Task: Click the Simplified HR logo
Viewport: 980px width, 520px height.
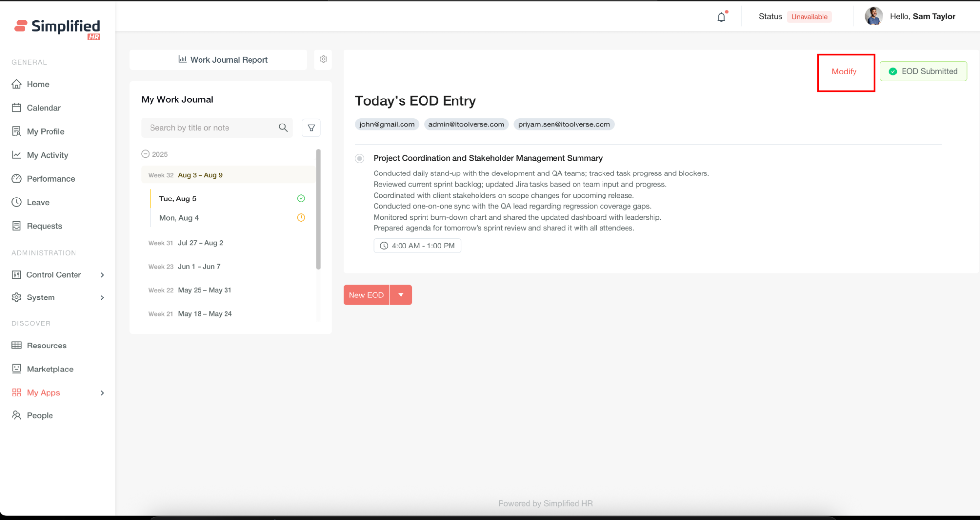Action: point(57,28)
